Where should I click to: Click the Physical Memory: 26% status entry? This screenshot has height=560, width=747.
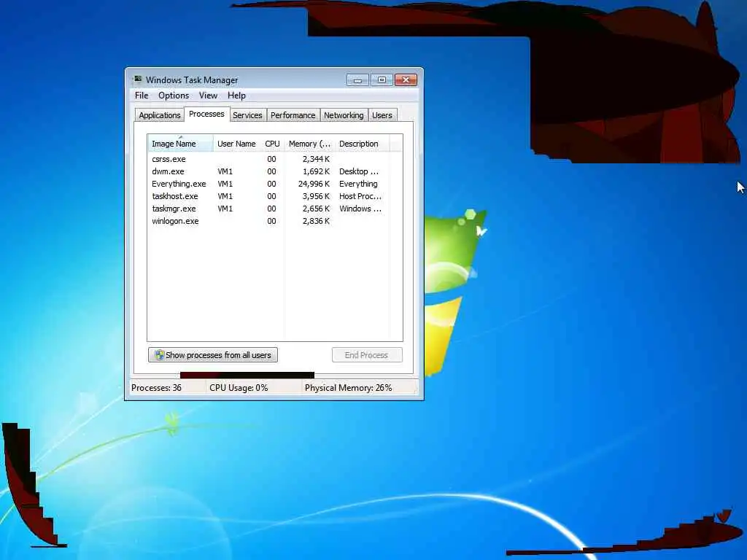[x=348, y=388]
